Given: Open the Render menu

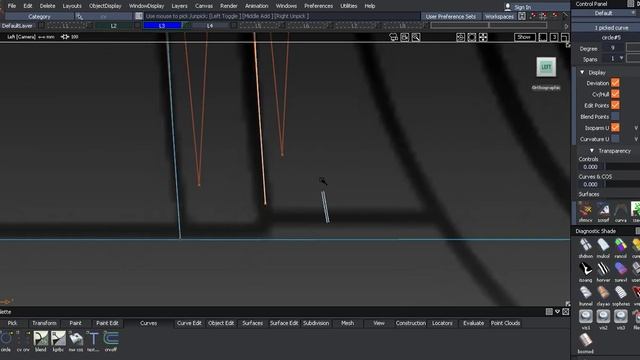Looking at the screenshot, I should 229,6.
